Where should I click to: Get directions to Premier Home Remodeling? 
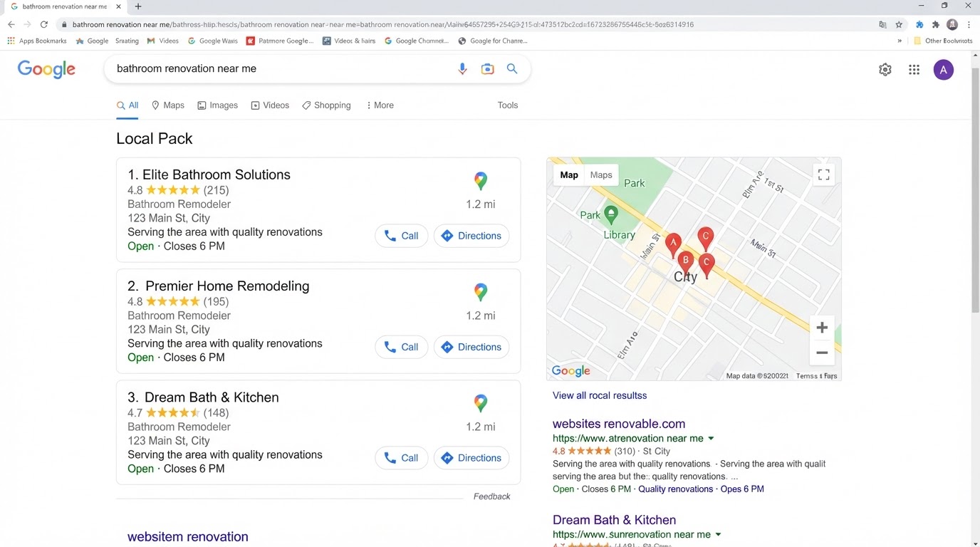[471, 347]
